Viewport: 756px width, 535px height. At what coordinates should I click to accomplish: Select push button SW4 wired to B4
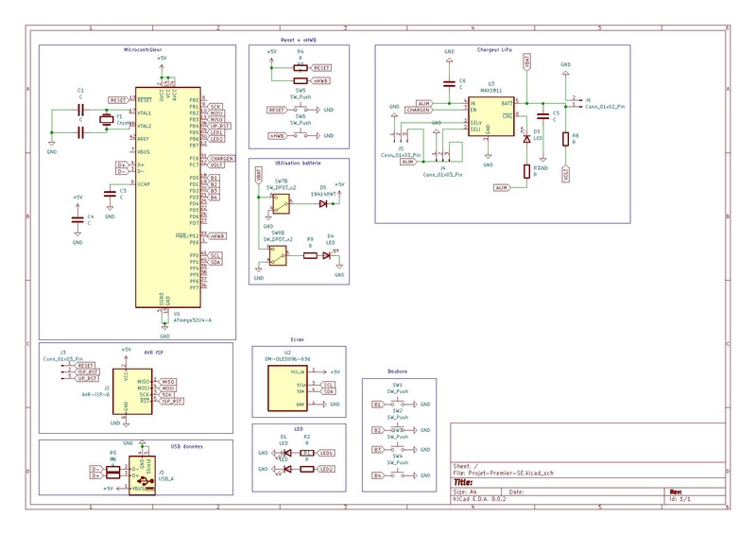point(398,475)
